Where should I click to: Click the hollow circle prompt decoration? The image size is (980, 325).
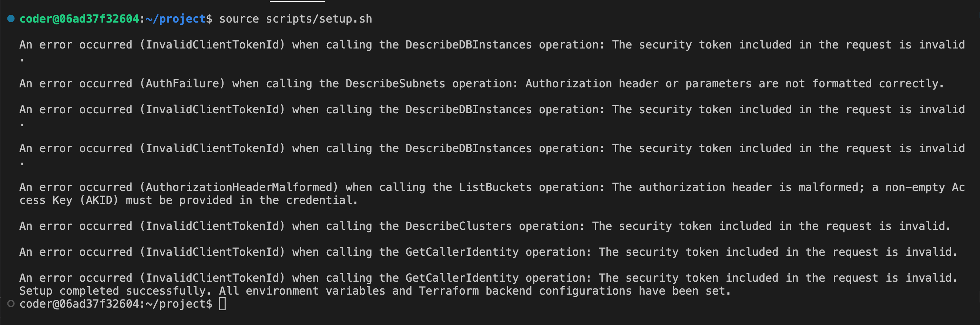tap(11, 303)
